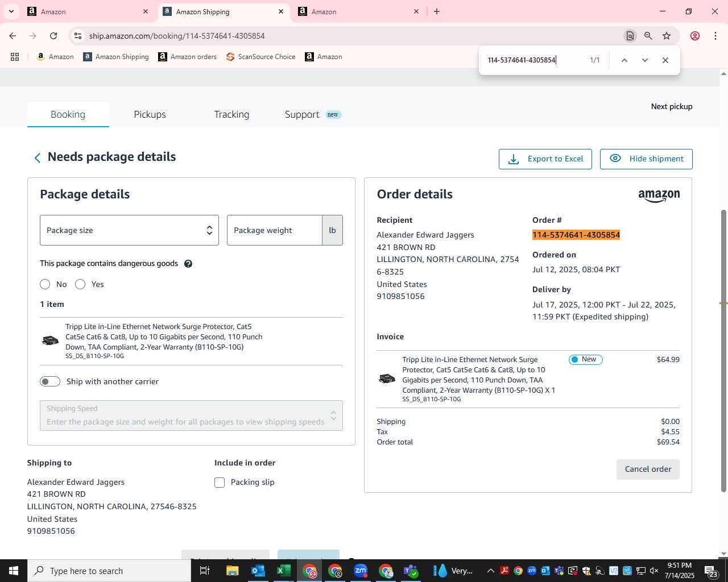Switch to the Pickups tab

150,114
